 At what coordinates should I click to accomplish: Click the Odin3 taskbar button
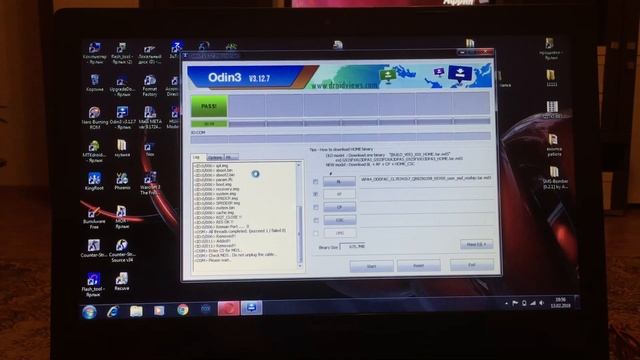coord(251,308)
